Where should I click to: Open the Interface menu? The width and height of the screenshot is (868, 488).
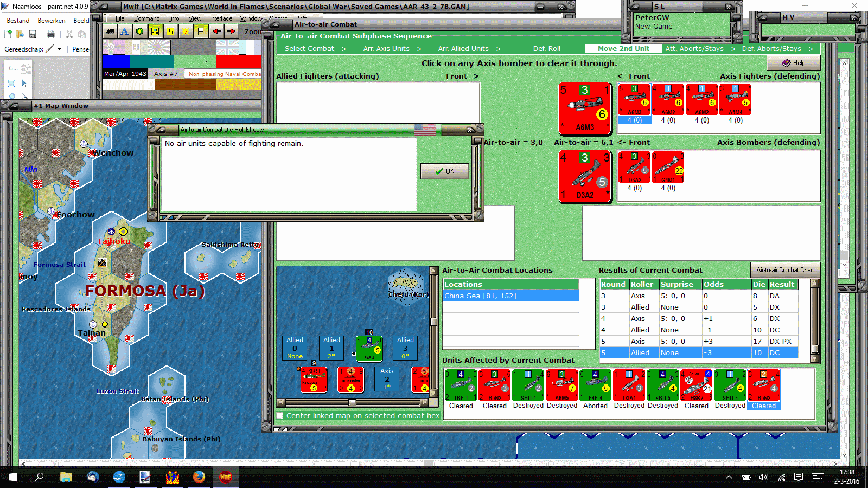[221, 18]
